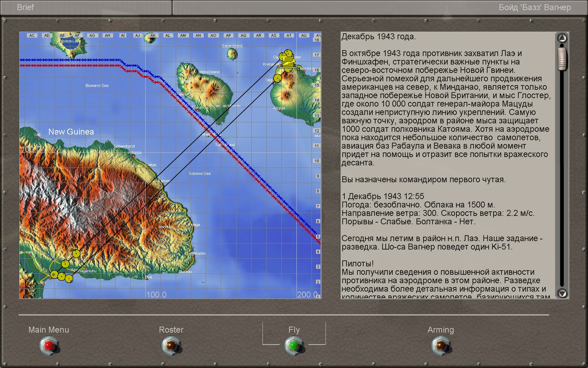Click the Sialum town label
The width and height of the screenshot is (588, 368).
click(x=151, y=165)
